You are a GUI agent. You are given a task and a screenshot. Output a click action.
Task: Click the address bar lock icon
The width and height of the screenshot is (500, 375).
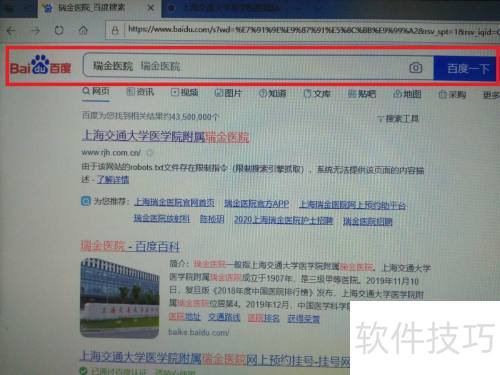115,31
